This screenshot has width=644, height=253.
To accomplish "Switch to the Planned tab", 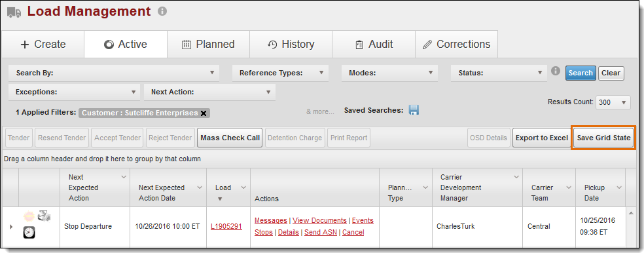I will (x=208, y=44).
